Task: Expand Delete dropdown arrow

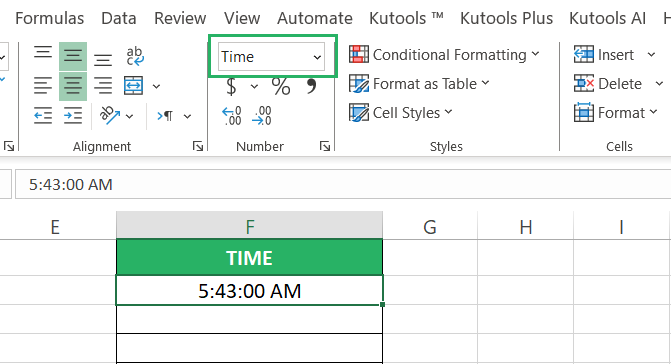Action: [x=659, y=84]
